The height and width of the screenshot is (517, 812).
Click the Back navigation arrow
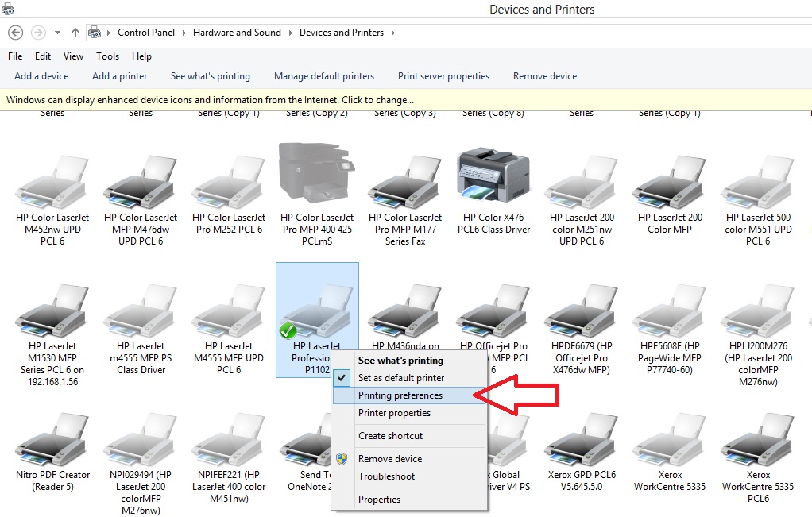(16, 33)
